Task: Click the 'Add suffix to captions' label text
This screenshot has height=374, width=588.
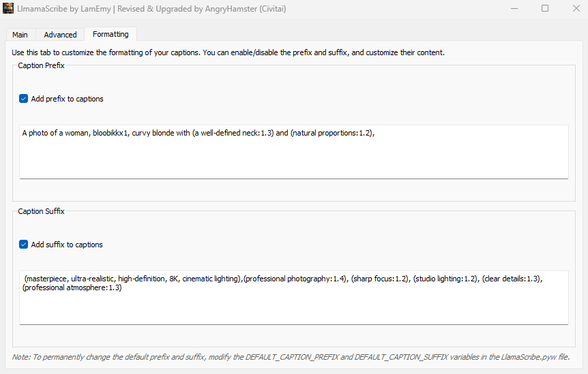Action: tap(67, 245)
